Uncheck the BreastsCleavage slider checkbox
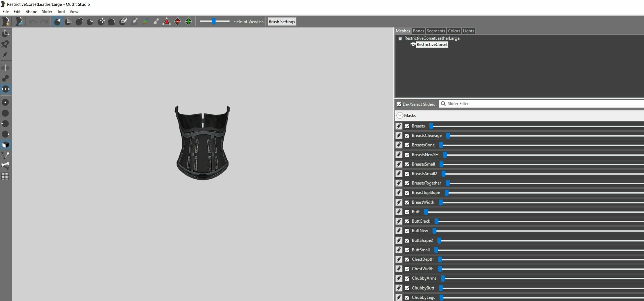Viewport: 644px width, 301px height. click(407, 136)
